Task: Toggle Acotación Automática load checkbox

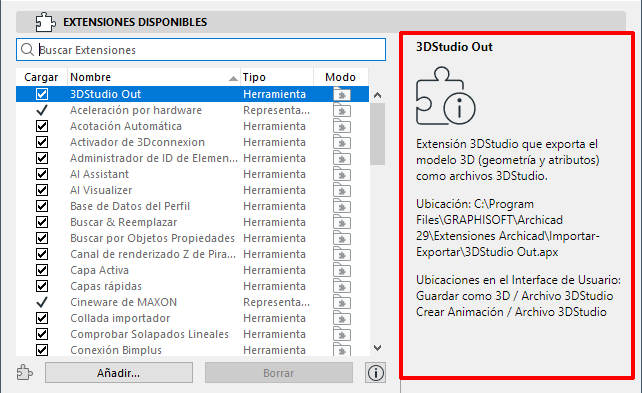Action: 42,126
